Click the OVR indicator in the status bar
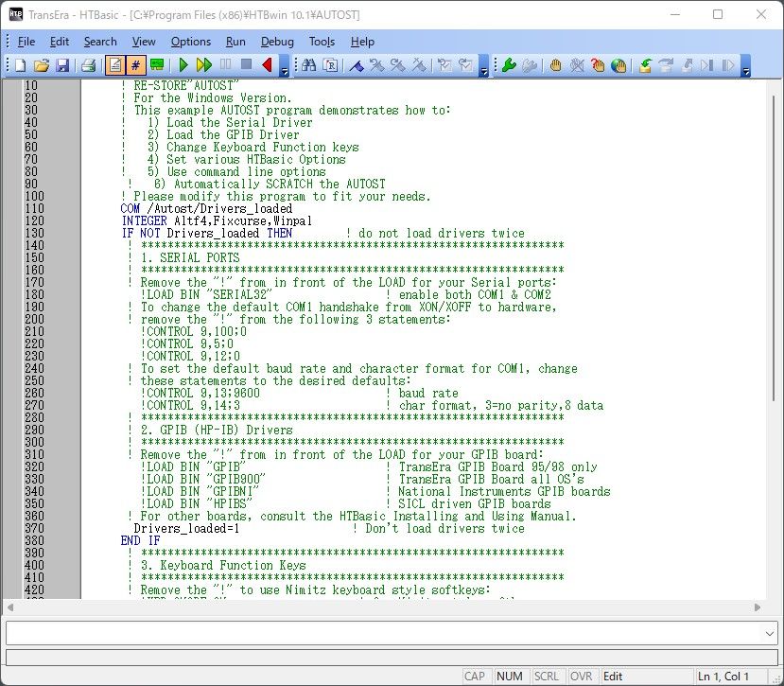This screenshot has height=686, width=784. click(x=581, y=677)
